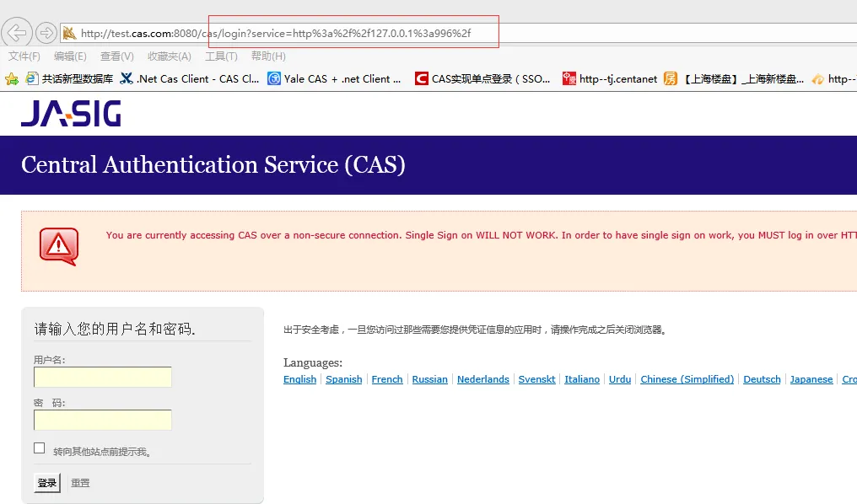Switch language to English

pos(299,379)
